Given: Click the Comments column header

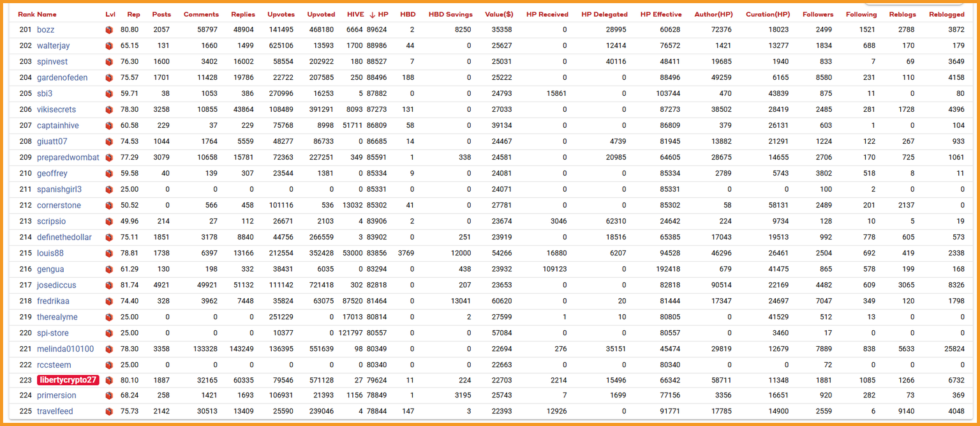Looking at the screenshot, I should [x=201, y=14].
